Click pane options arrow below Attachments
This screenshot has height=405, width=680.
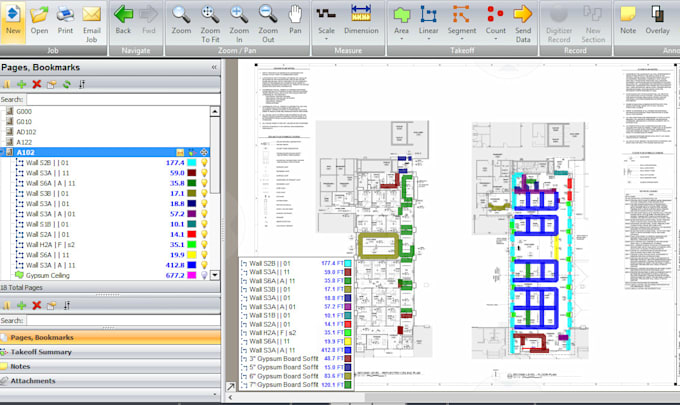pyautogui.click(x=214, y=394)
